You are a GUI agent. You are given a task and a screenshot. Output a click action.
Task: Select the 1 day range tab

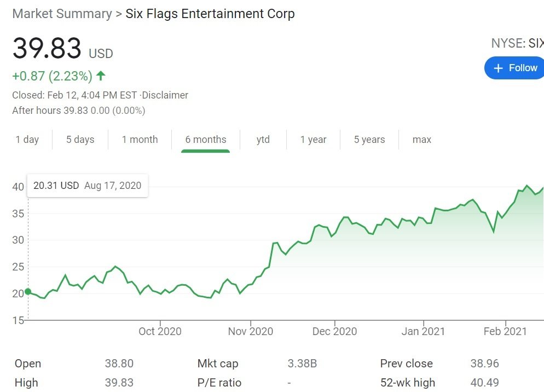(27, 140)
